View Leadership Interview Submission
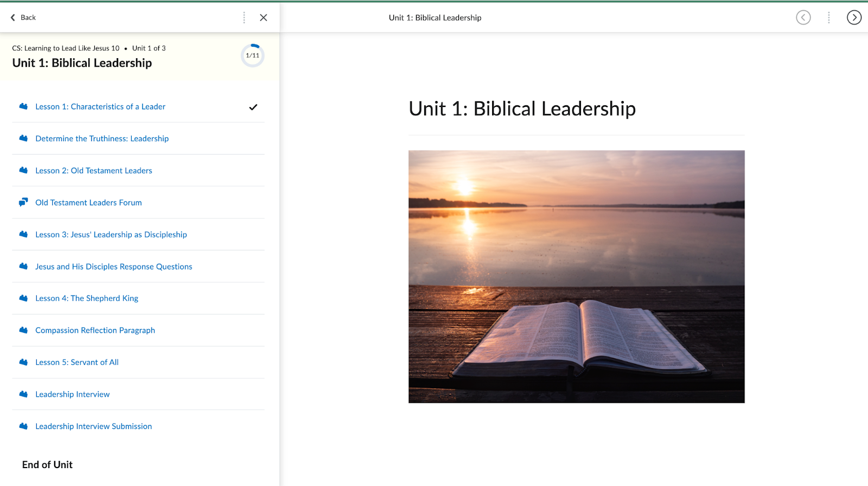 click(94, 427)
